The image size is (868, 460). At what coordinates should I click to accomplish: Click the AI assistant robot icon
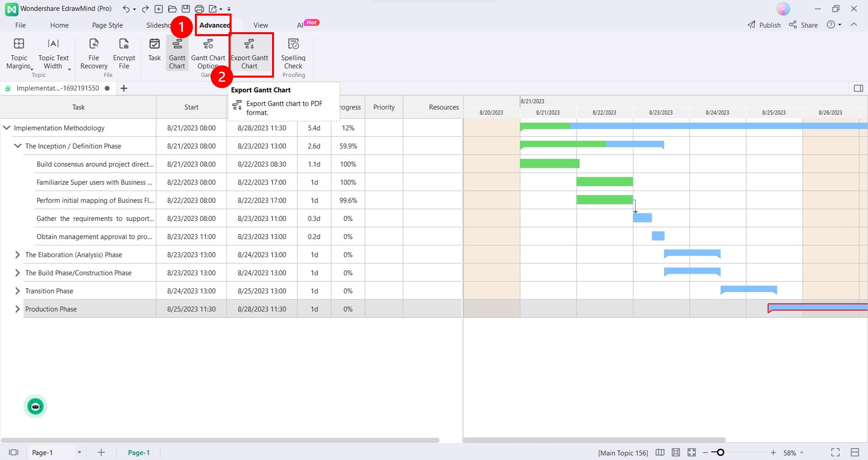coord(35,406)
